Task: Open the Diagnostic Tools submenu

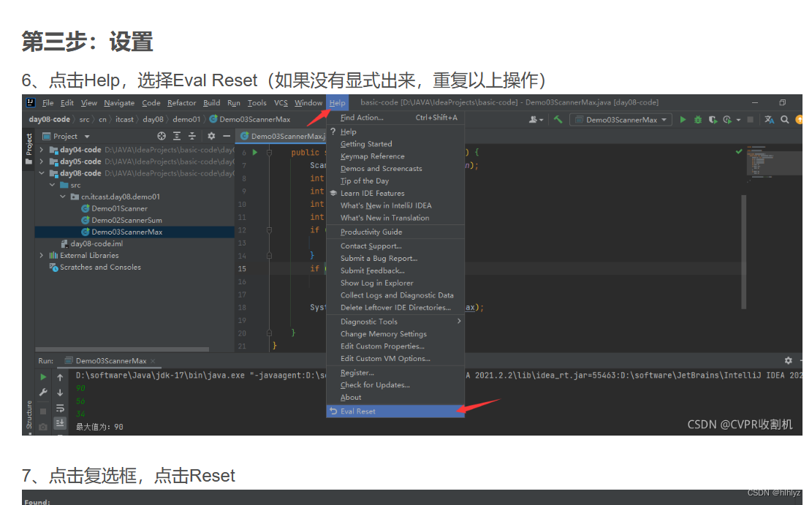Action: pos(395,322)
